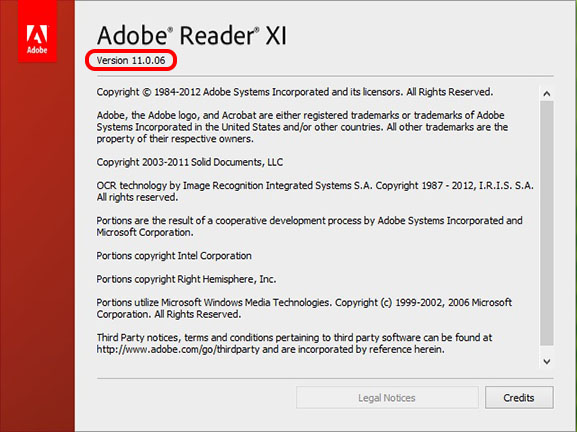
Task: Select the Adobe trademarks paragraph
Action: 302,127
